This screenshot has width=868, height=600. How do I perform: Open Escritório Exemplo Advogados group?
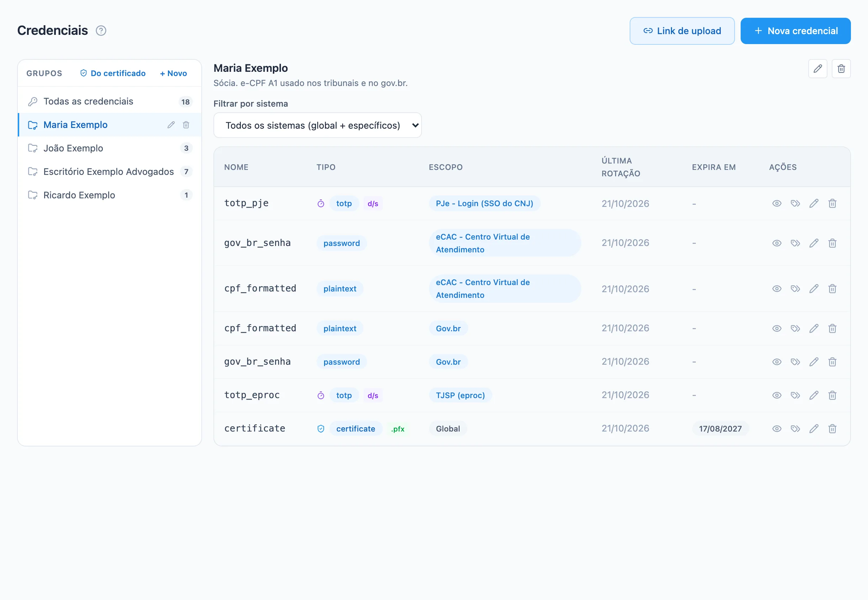pyautogui.click(x=110, y=171)
